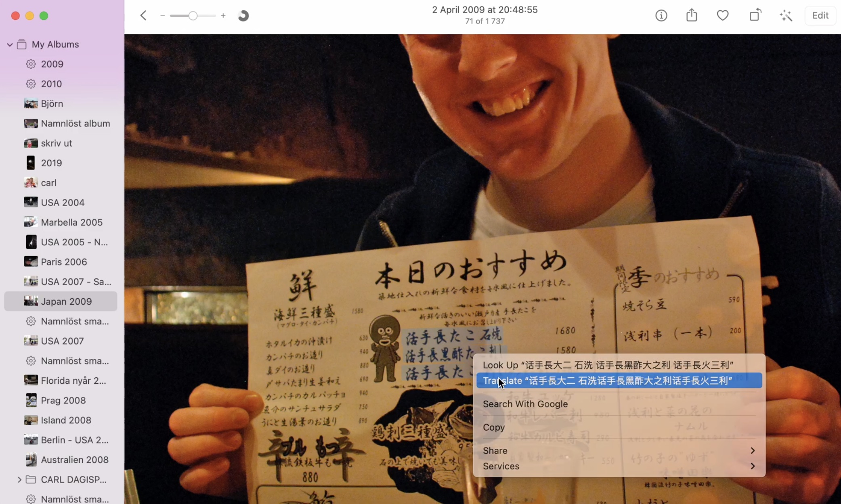Image resolution: width=841 pixels, height=504 pixels.
Task: Open the Services submenu
Action: [619, 466]
